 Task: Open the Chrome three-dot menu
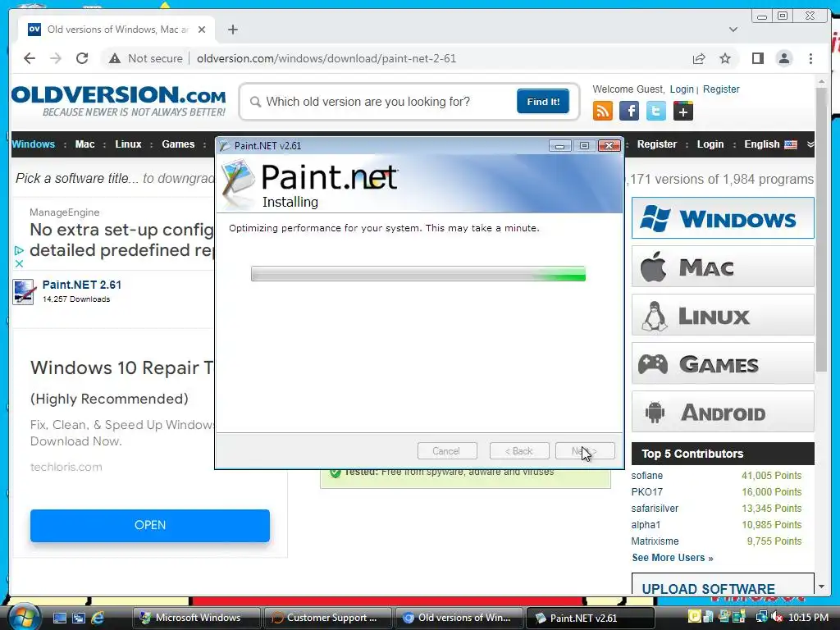[x=810, y=58]
